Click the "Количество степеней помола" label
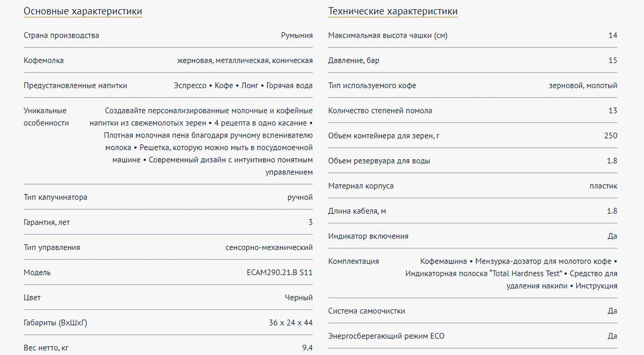Image resolution: width=644 pixels, height=355 pixels. [x=380, y=111]
